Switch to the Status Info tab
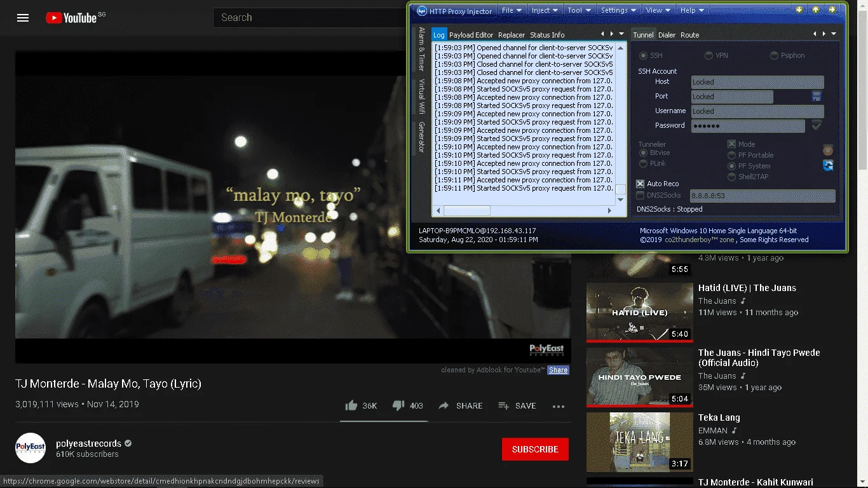The image size is (868, 488). 547,35
